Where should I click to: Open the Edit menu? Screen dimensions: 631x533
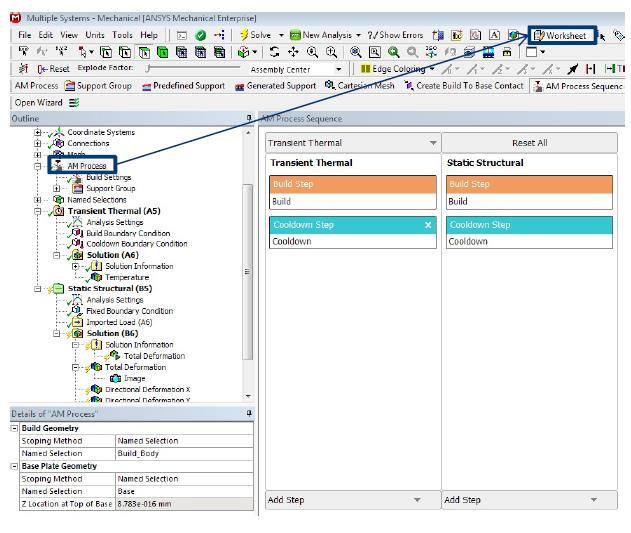(45, 35)
